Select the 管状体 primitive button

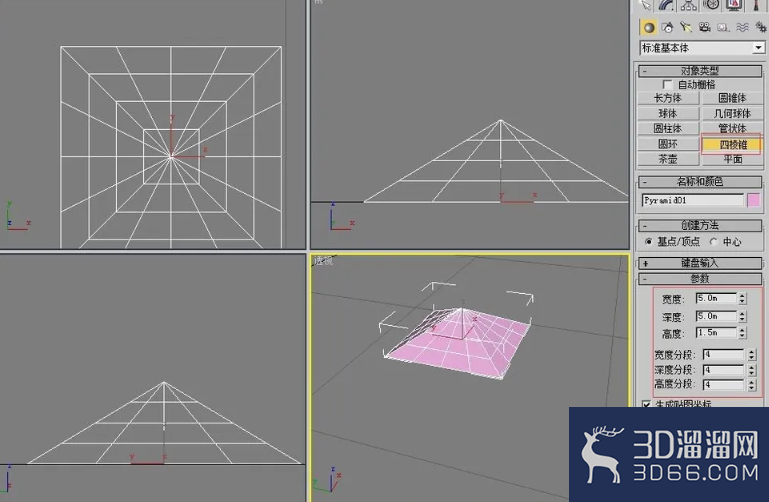coord(732,128)
